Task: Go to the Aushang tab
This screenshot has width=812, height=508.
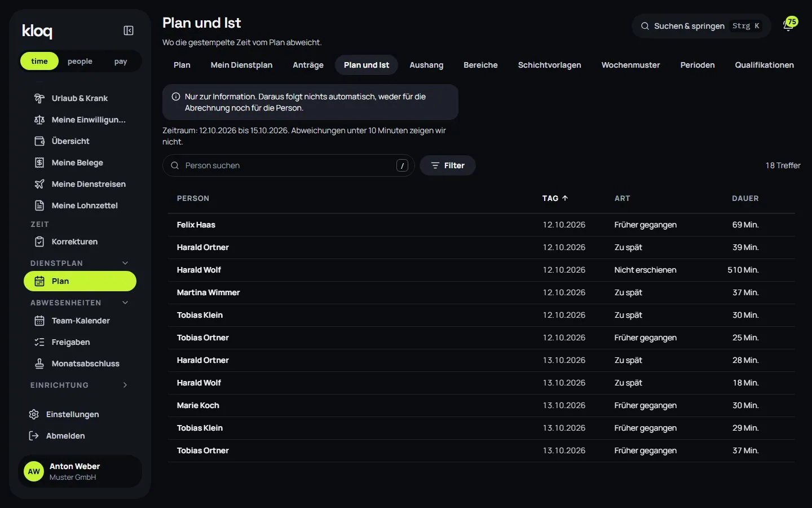Action: click(426, 65)
